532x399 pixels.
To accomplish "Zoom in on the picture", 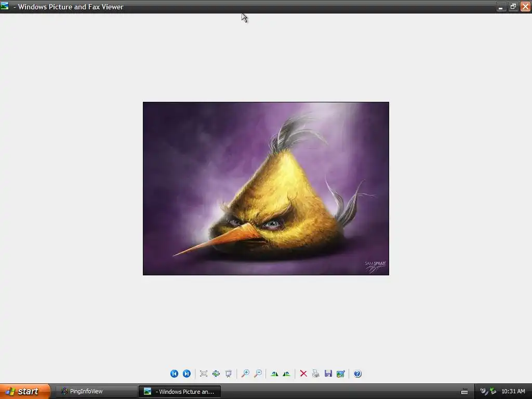I will 245,374.
